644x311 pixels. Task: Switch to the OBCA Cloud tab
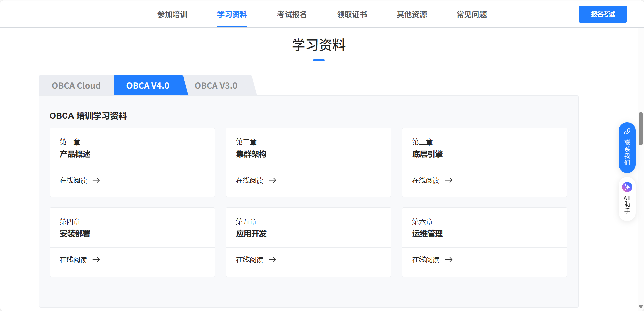coord(76,86)
